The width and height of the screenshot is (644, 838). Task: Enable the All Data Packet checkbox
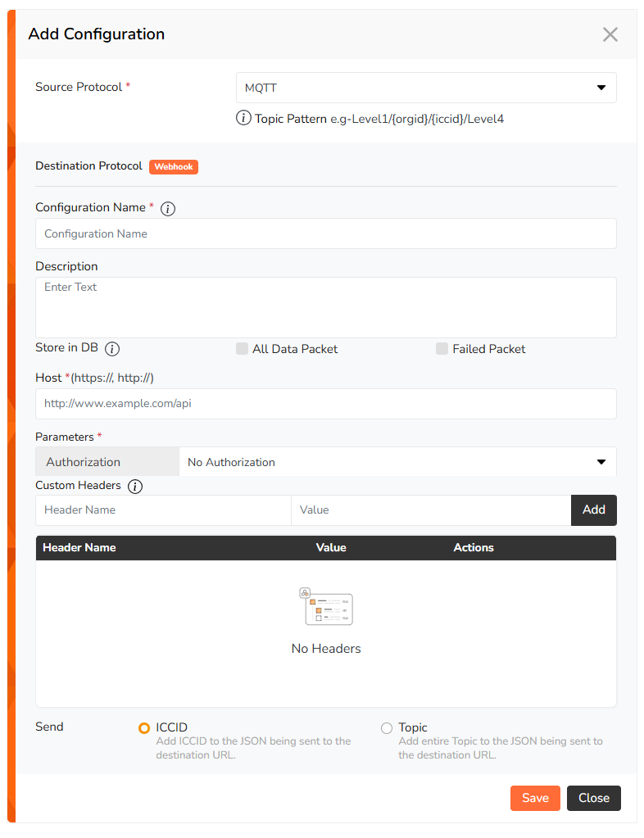242,349
